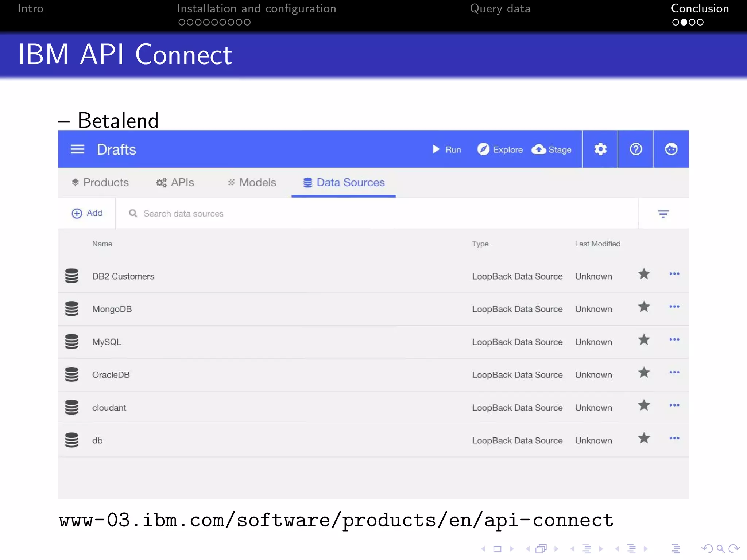This screenshot has height=560, width=747.
Task: Toggle favorite star on DB2 Customers
Action: point(644,274)
